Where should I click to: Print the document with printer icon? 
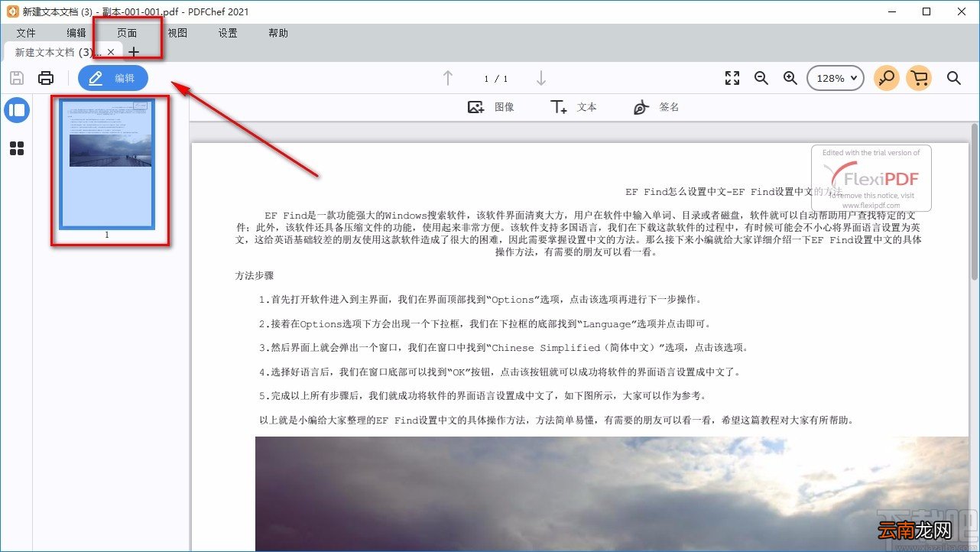click(x=46, y=78)
